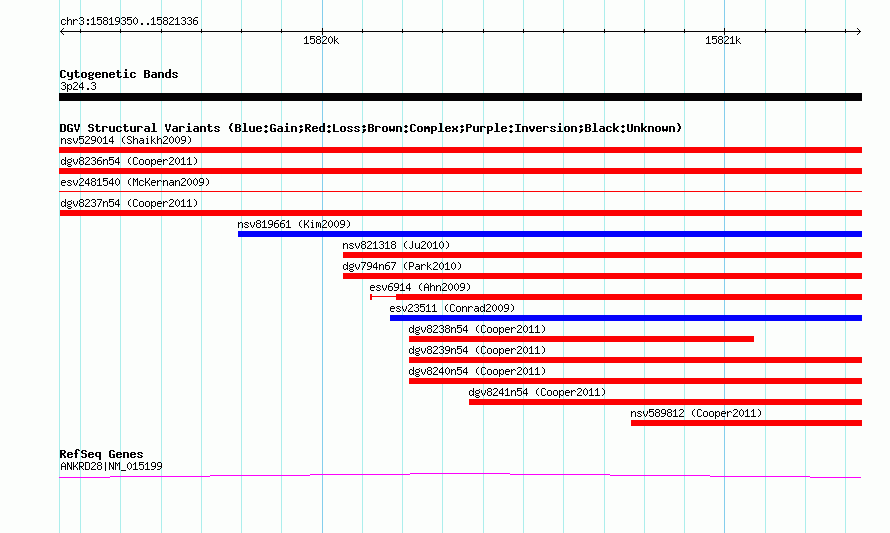Click the DGV Structural Variants track title
890x533 pixels.
click(371, 128)
